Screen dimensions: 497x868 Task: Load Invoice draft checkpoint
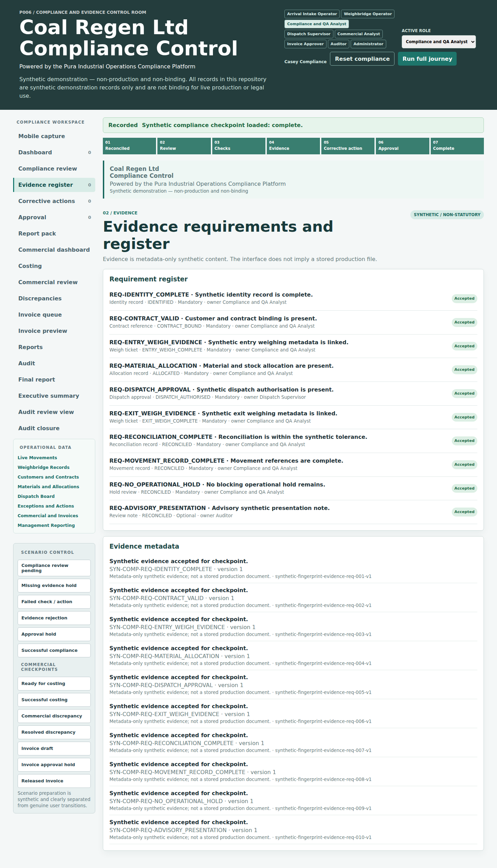[54, 749]
